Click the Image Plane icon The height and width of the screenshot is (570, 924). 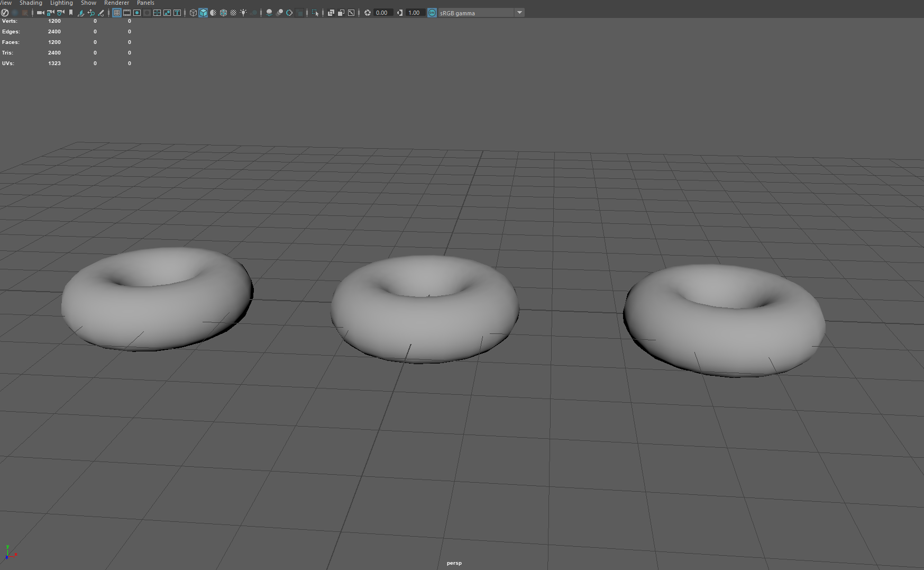80,13
